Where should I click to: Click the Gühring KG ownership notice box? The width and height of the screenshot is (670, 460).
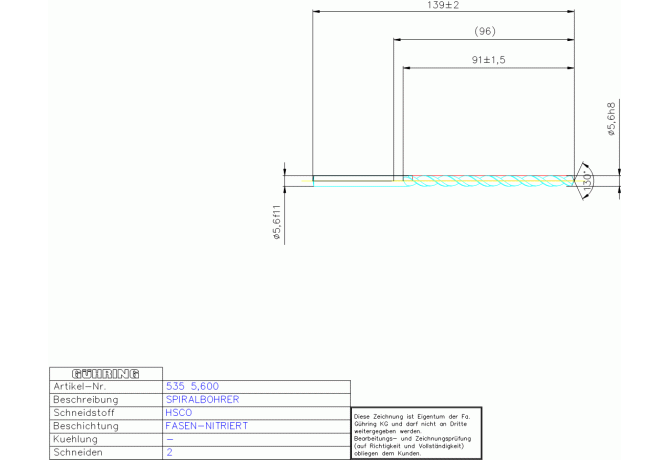(415, 433)
